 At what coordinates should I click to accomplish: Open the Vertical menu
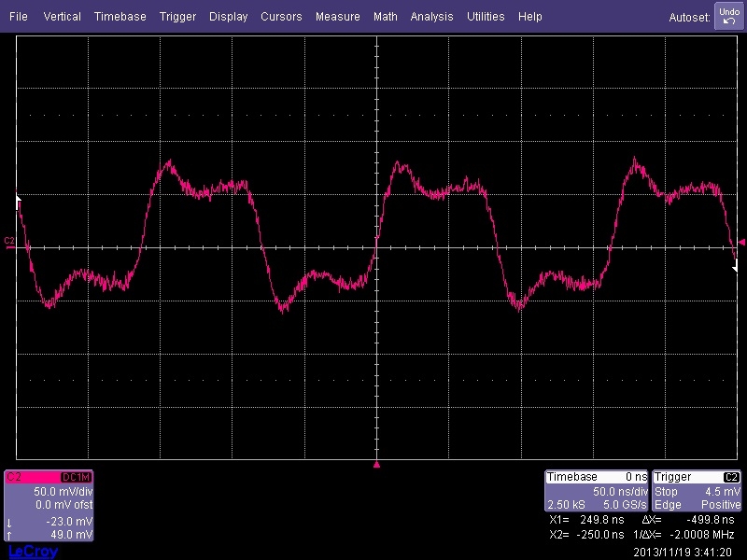(x=62, y=17)
